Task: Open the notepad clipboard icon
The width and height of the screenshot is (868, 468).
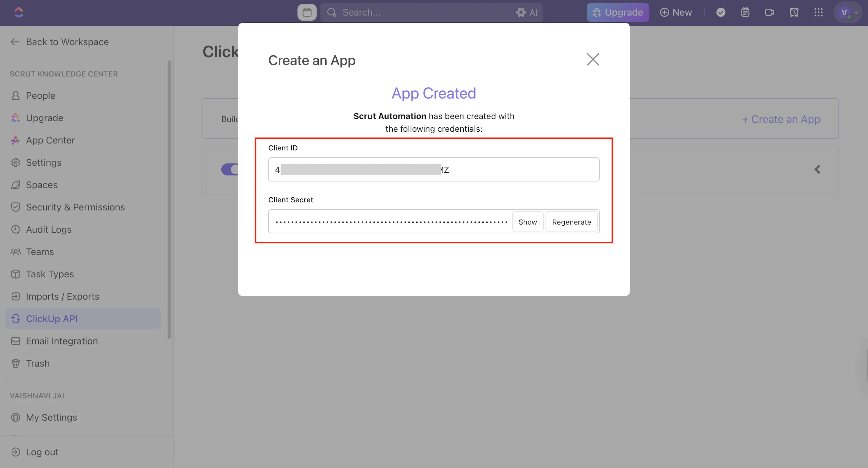Action: (745, 12)
